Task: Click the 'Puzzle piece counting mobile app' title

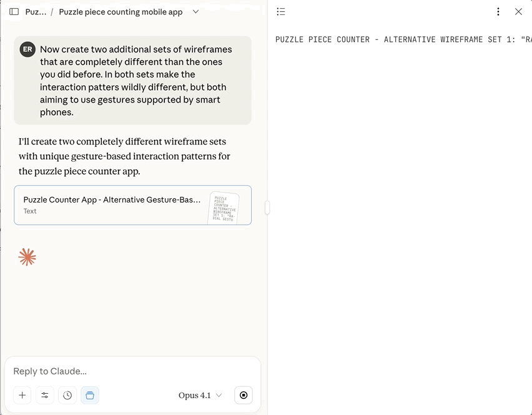Action: click(121, 12)
